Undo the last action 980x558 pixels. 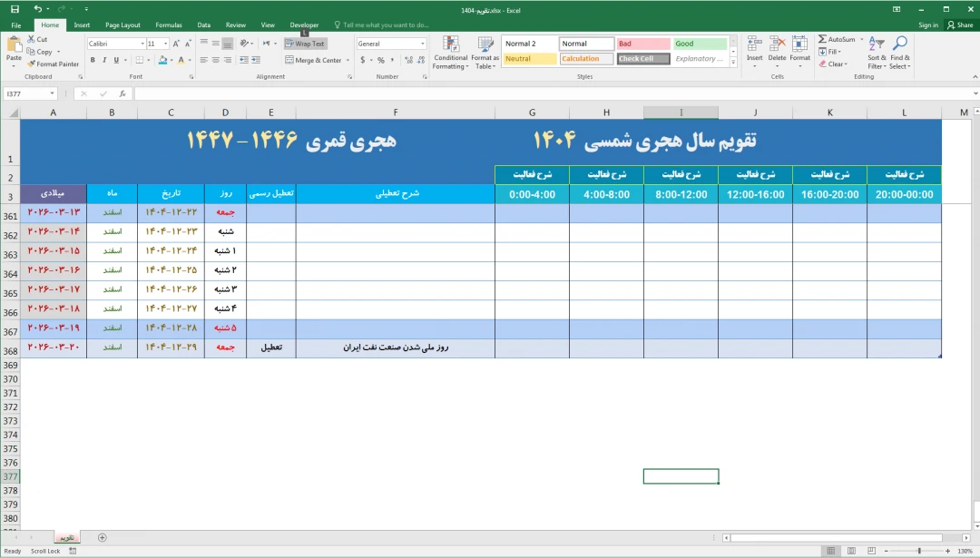[x=38, y=9]
